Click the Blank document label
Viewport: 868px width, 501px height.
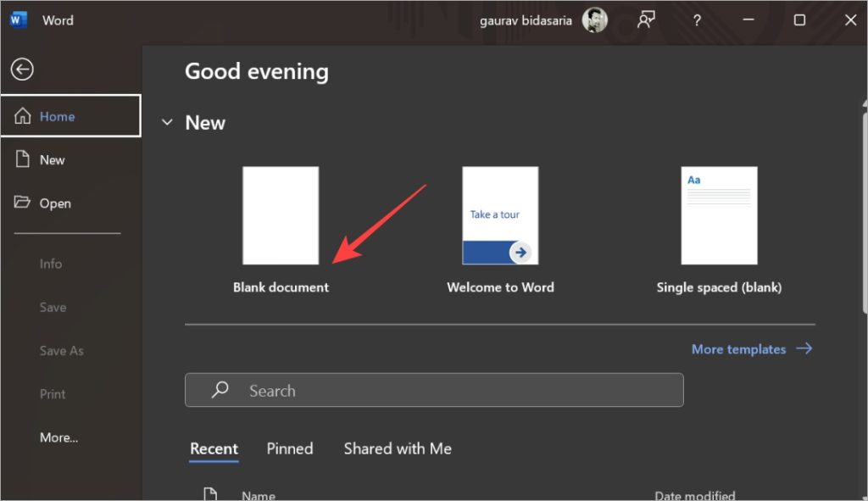click(x=281, y=287)
